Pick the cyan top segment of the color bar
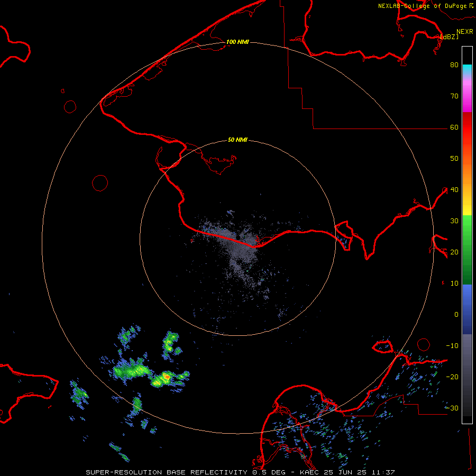476x476 pixels. pyautogui.click(x=467, y=69)
